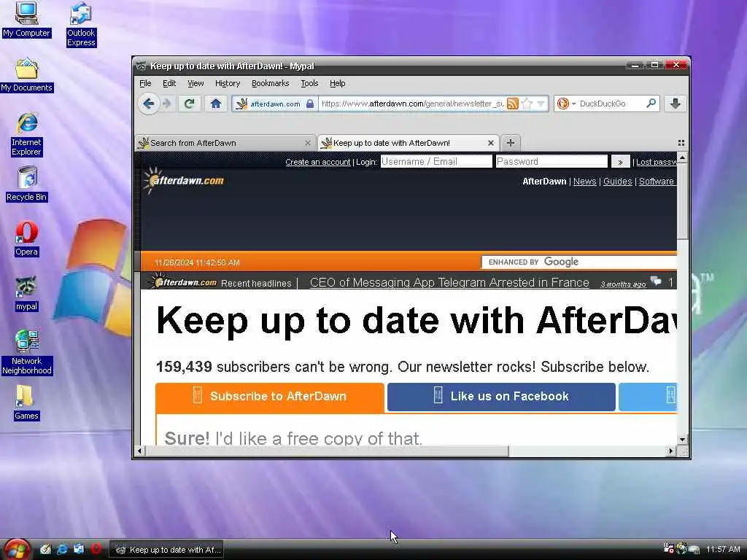Select the mypal desktop icon
The width and height of the screenshot is (747, 560).
26,294
